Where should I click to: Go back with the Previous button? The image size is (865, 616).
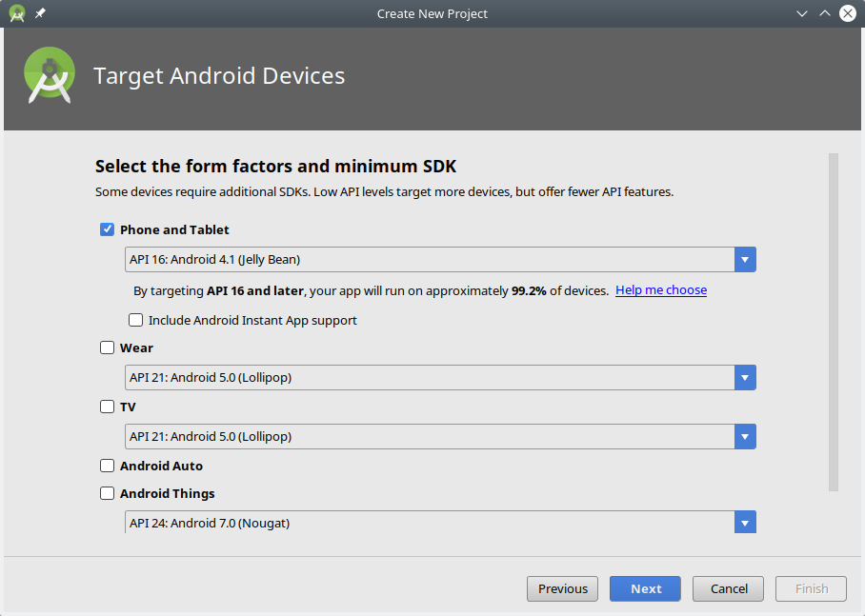[562, 588]
